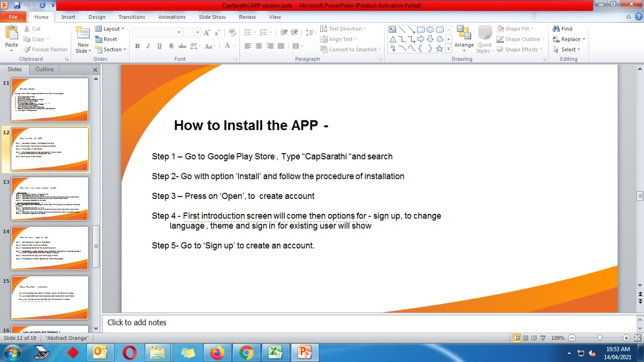Center the paragraph text

tap(259, 46)
